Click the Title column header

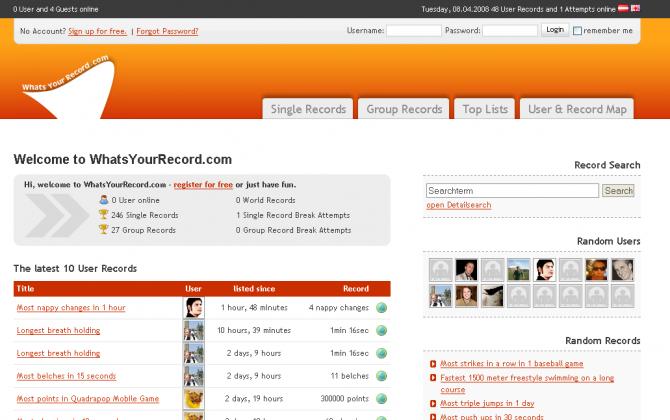pyautogui.click(x=25, y=289)
